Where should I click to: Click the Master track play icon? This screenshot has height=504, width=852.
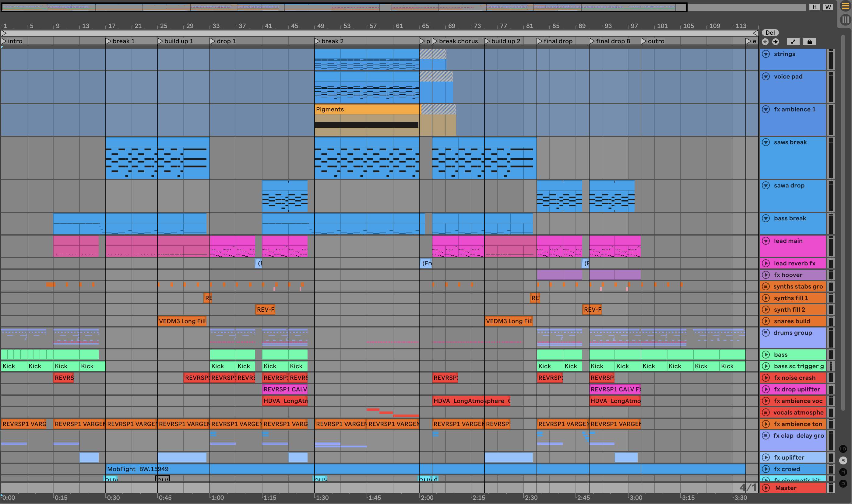(766, 488)
